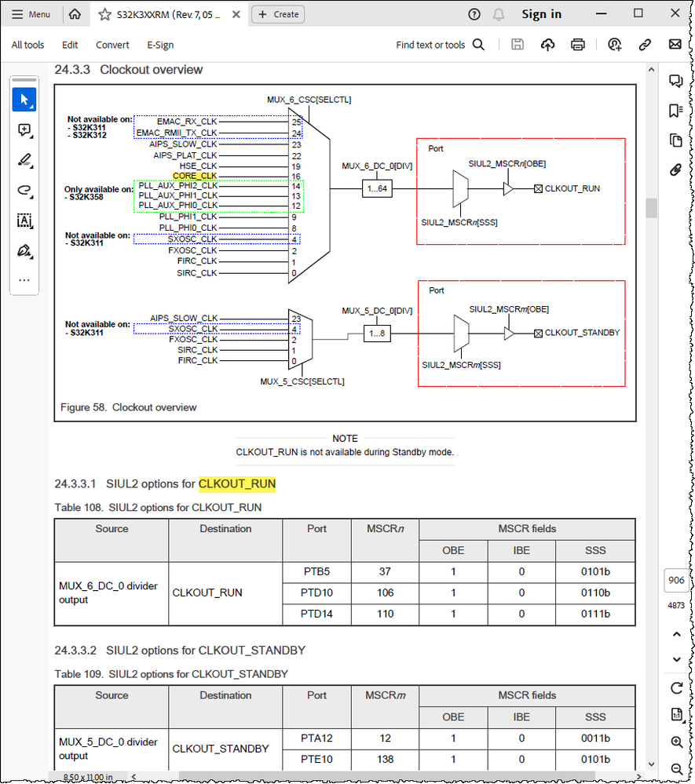Go to previous page up chevron
Screen dimensions: 695x784
click(x=676, y=634)
